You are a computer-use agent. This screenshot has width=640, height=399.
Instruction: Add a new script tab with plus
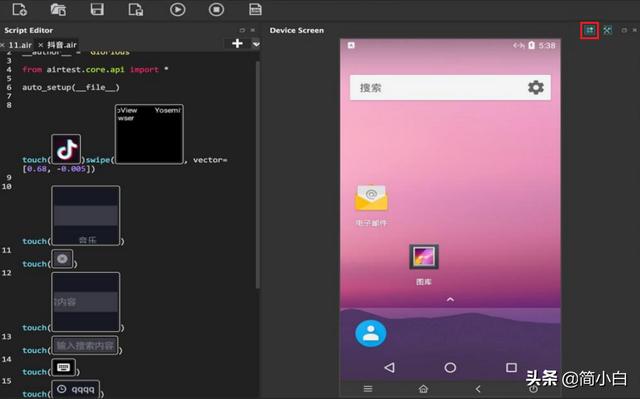pos(237,43)
